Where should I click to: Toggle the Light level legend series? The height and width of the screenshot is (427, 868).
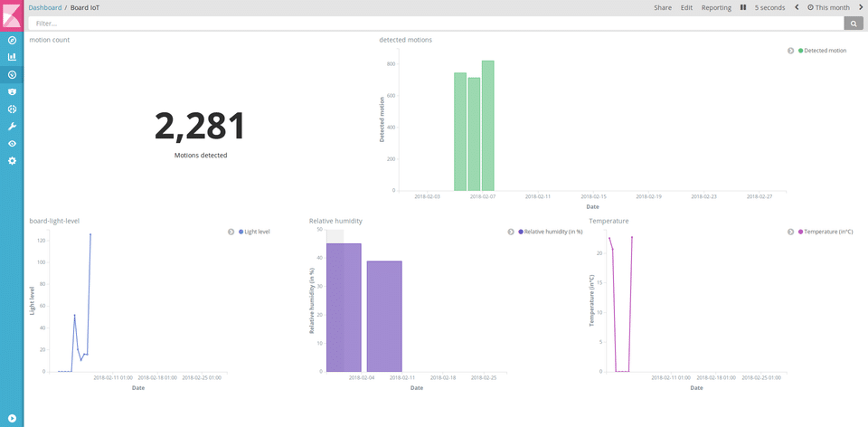pos(256,232)
